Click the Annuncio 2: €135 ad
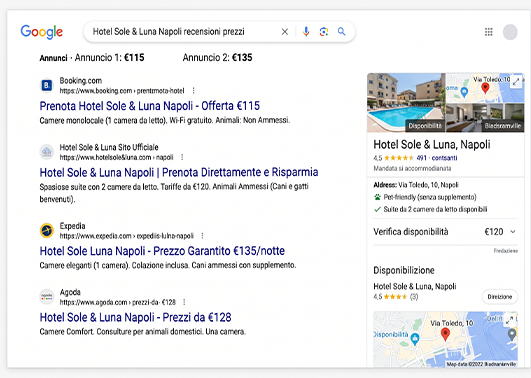Screen dimensions: 531x378 pos(217,58)
